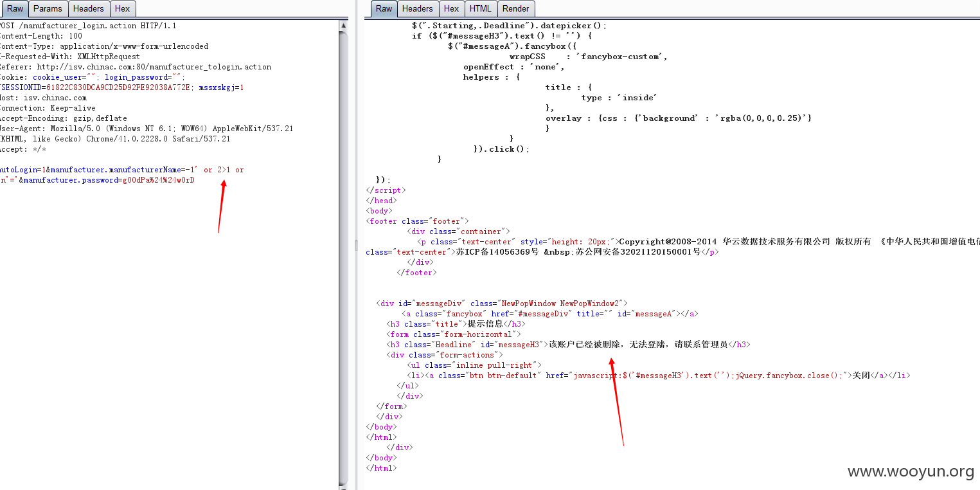Viewport: 980px width, 490px height.
Task: Click the request pane vertical scrollbar track
Action: pyautogui.click(x=344, y=257)
